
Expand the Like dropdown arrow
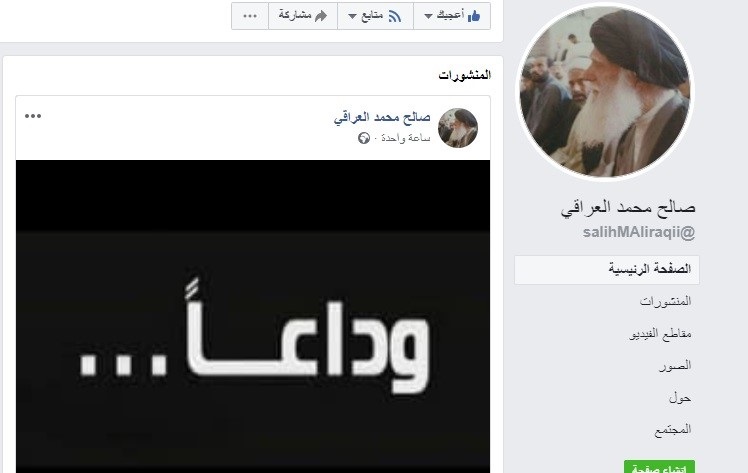[x=428, y=17]
